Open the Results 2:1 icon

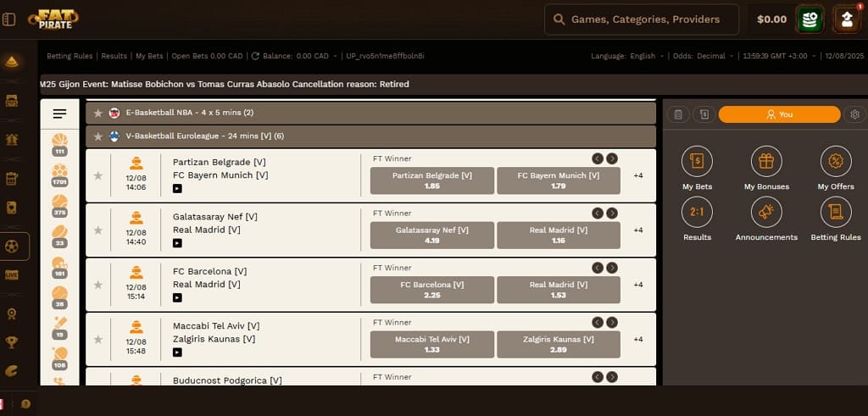tap(697, 212)
